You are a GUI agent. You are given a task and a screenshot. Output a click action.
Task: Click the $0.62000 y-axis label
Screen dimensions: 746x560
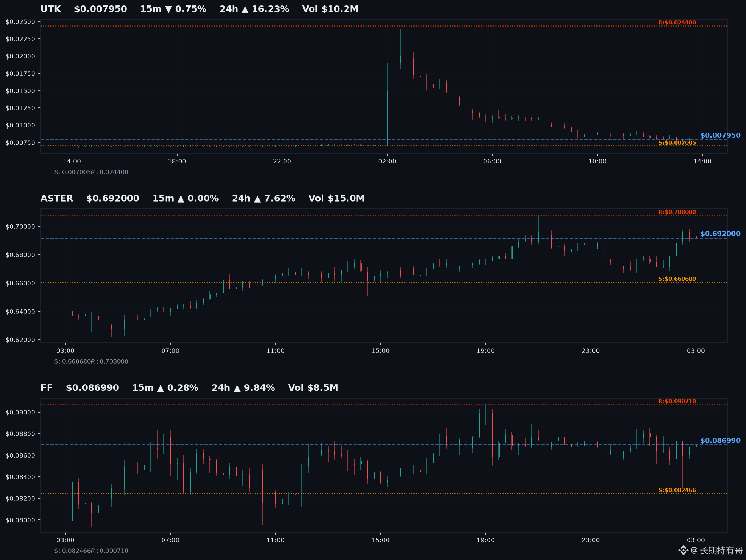(20, 340)
